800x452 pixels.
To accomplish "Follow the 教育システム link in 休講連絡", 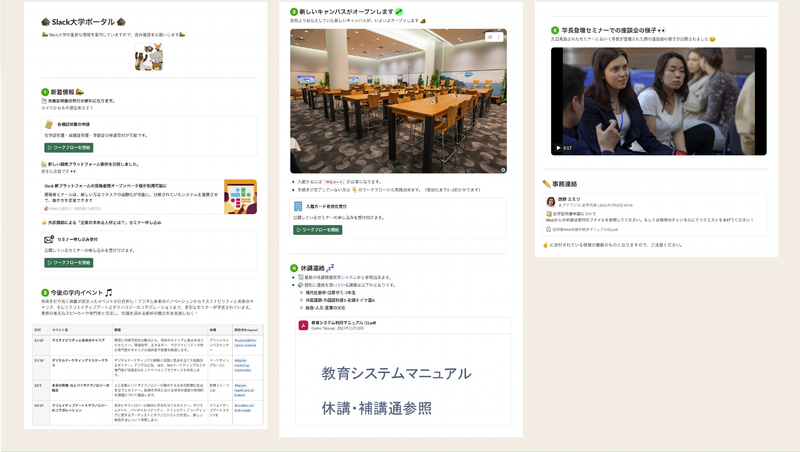I will [x=344, y=278].
